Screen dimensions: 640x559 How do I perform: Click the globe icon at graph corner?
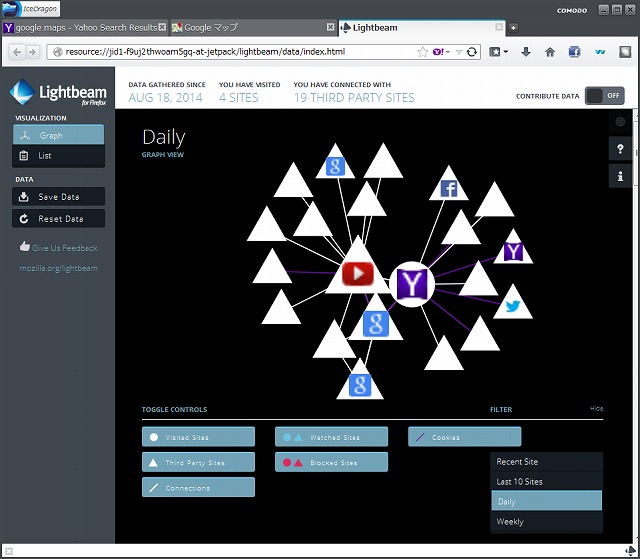click(620, 121)
